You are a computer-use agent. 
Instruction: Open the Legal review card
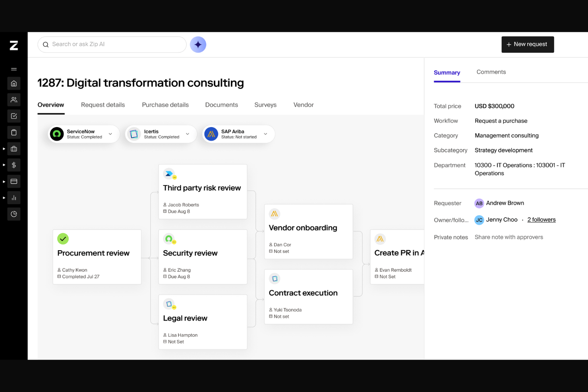click(x=203, y=322)
